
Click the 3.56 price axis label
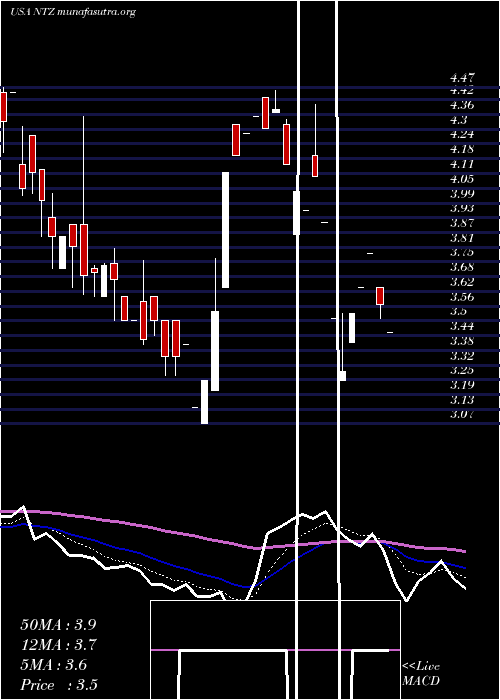point(462,297)
